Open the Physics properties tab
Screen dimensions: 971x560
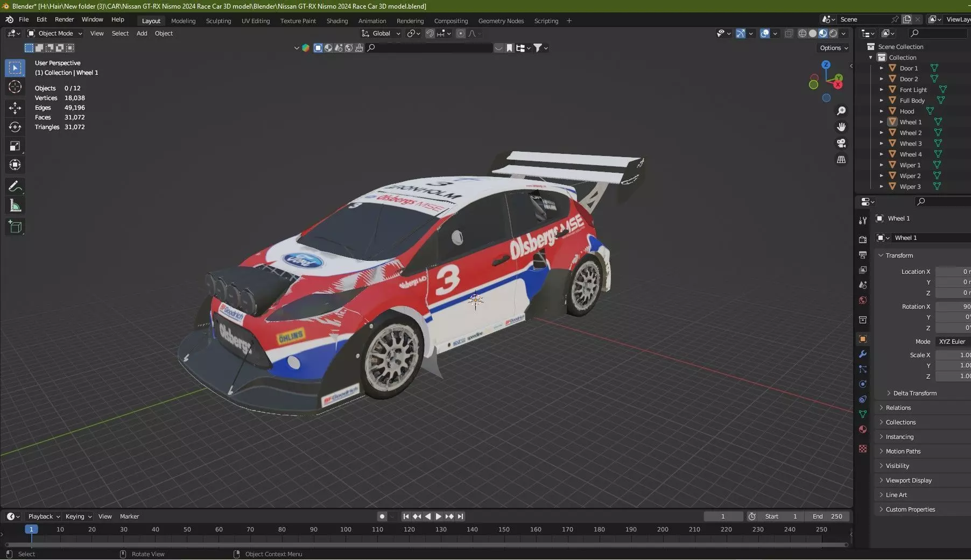(x=863, y=384)
